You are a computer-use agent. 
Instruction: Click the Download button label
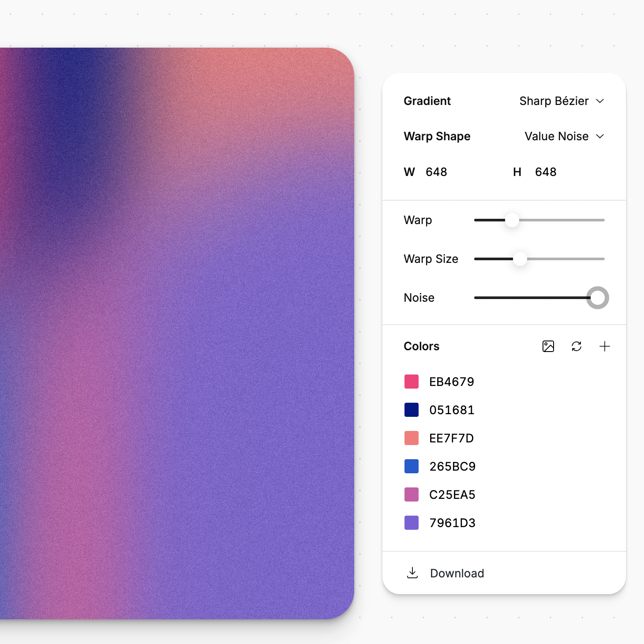click(457, 573)
